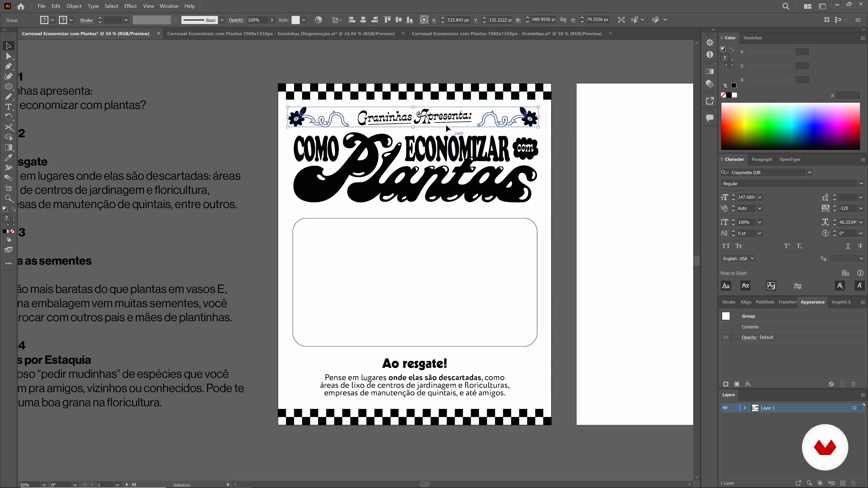The width and height of the screenshot is (868, 488).
Task: Open language English: USA dropdown
Action: (738, 259)
